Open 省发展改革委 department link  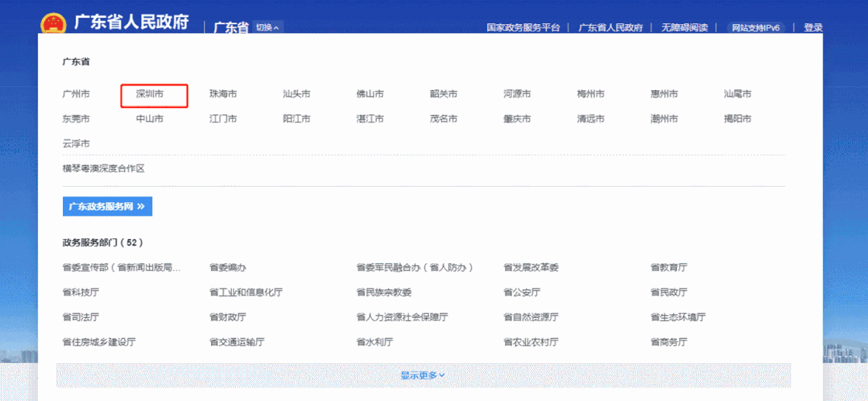click(x=531, y=267)
